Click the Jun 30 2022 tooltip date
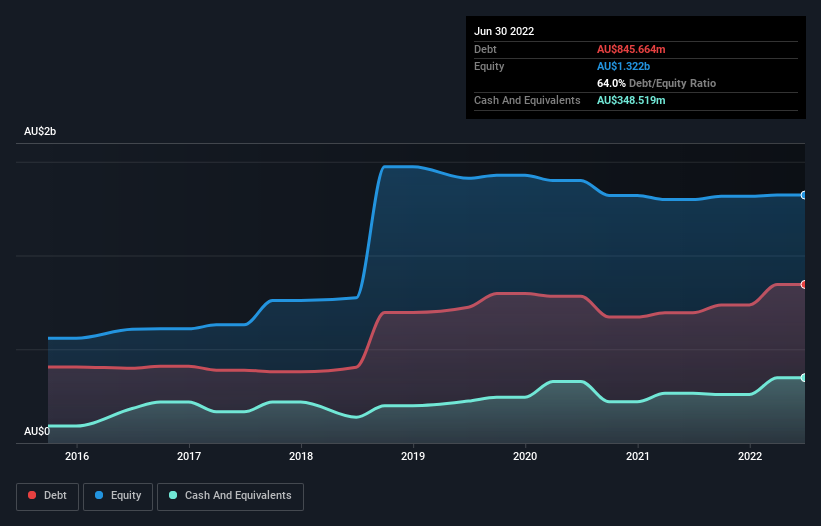This screenshot has height=526, width=821. click(504, 31)
